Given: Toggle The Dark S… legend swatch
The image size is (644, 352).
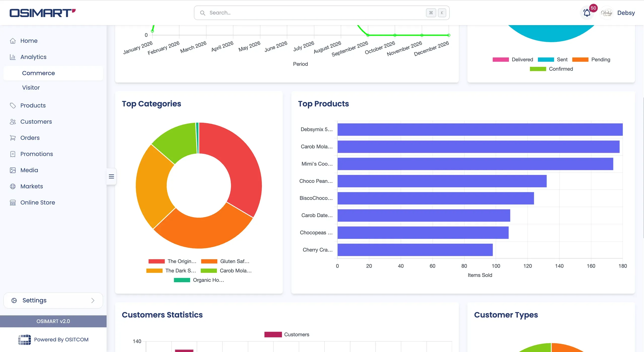Looking at the screenshot, I should (x=154, y=271).
